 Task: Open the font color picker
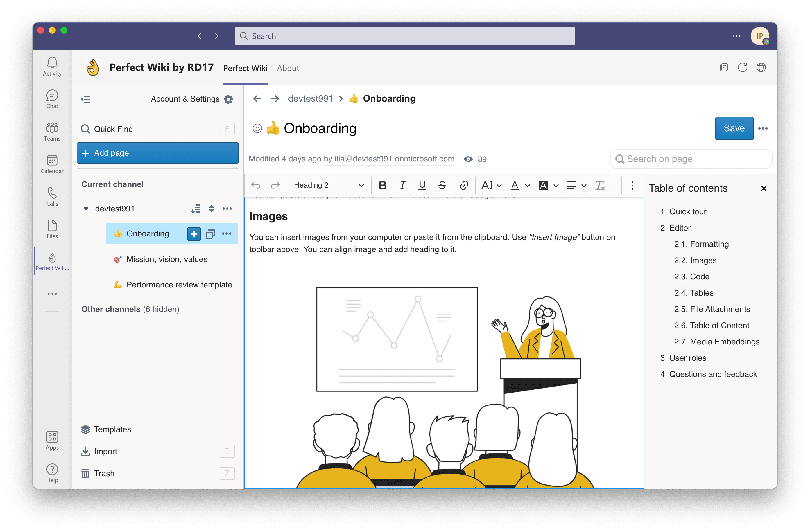(x=520, y=185)
